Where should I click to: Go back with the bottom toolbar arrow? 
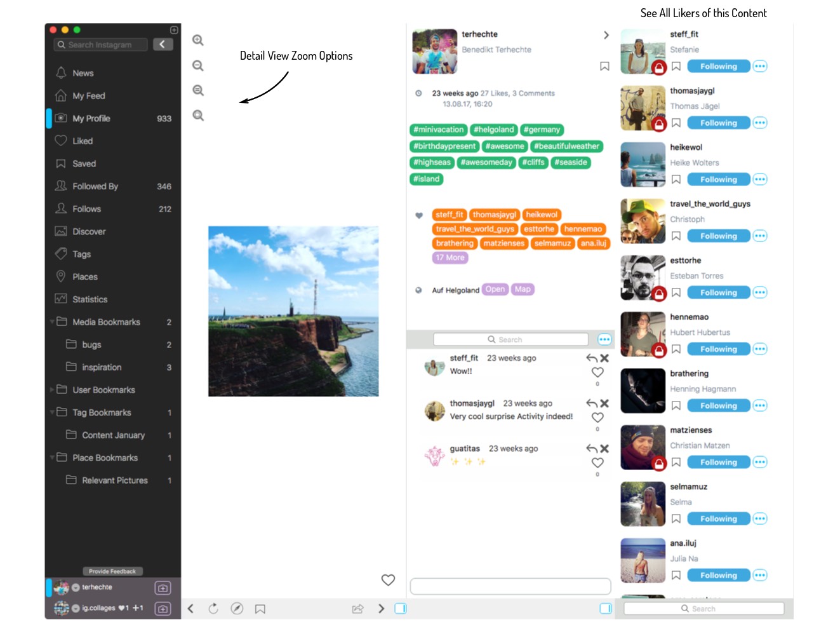tap(190, 609)
